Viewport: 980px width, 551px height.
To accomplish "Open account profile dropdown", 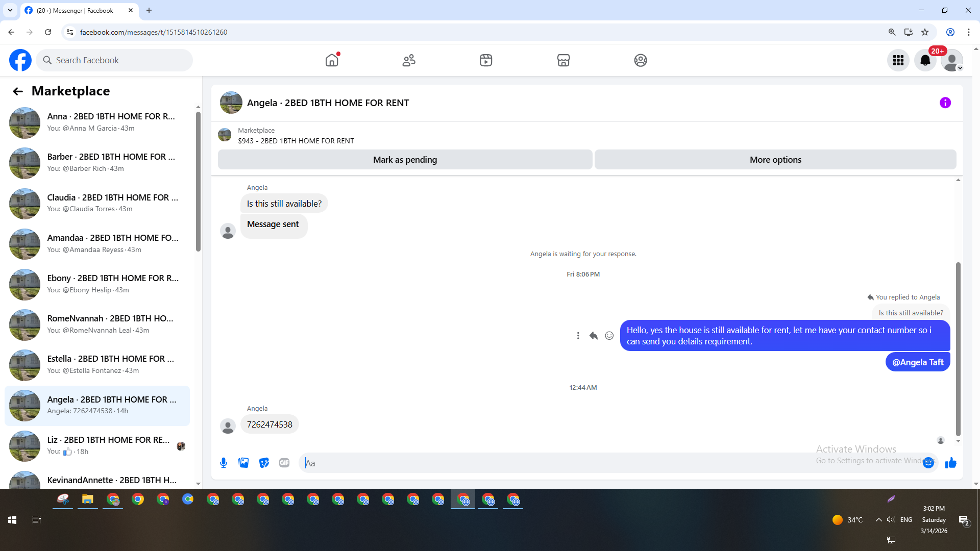I will [x=952, y=60].
